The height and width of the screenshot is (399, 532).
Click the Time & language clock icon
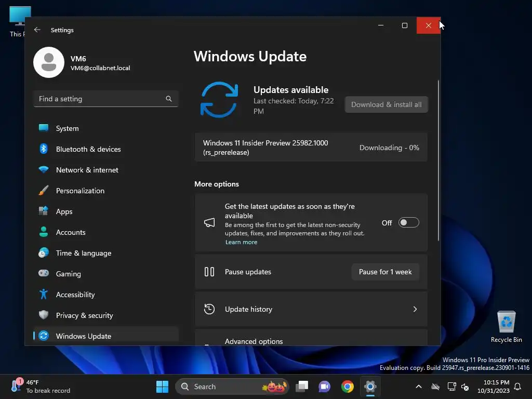click(x=44, y=253)
